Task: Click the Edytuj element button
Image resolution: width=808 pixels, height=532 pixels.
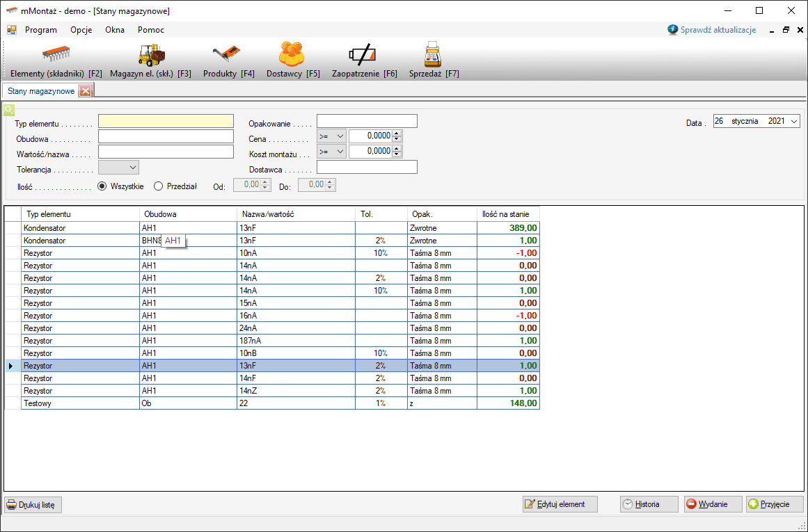Action: (x=560, y=504)
